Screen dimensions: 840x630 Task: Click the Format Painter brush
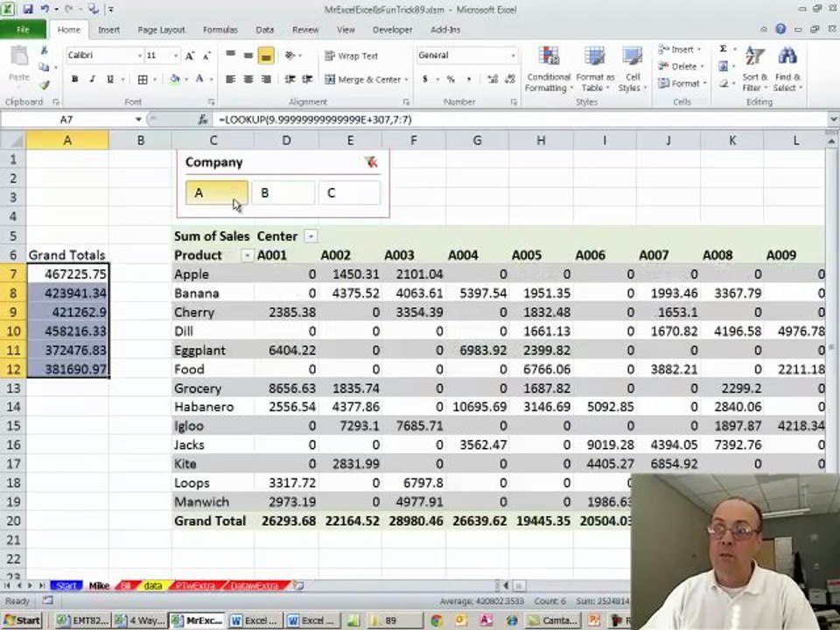45,85
